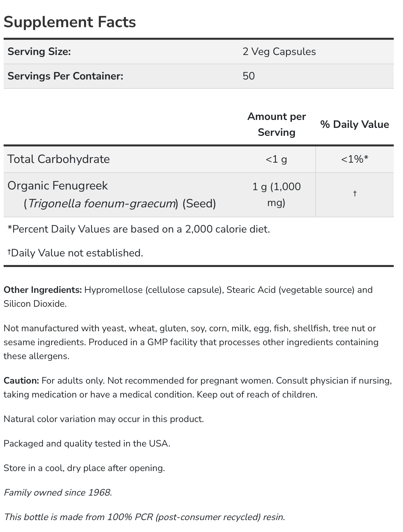Click the 100% PCR resin statement
The height and width of the screenshot is (532, 403).
144,517
